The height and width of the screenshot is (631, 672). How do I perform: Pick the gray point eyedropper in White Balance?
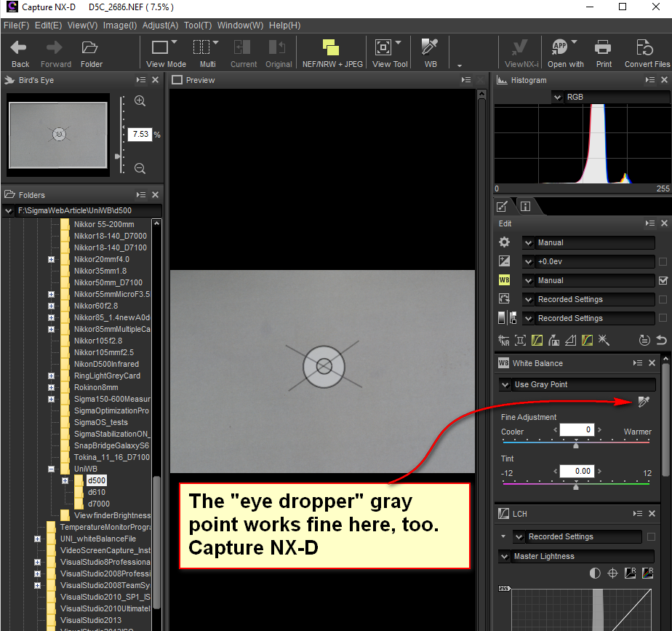click(x=644, y=402)
